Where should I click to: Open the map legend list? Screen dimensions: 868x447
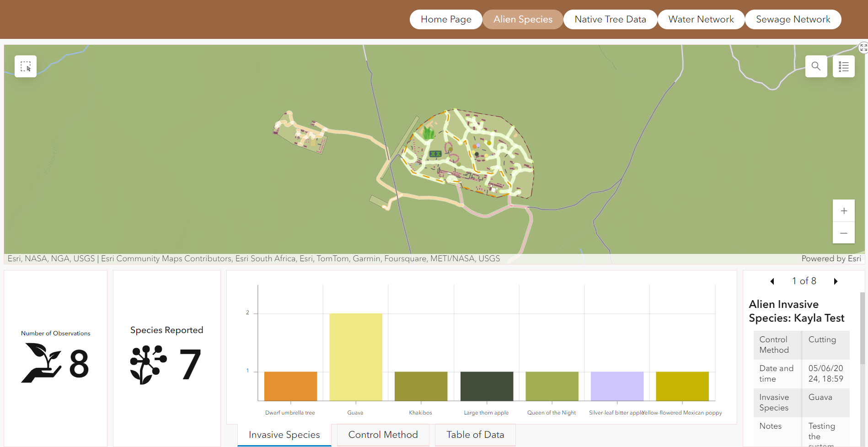point(844,66)
